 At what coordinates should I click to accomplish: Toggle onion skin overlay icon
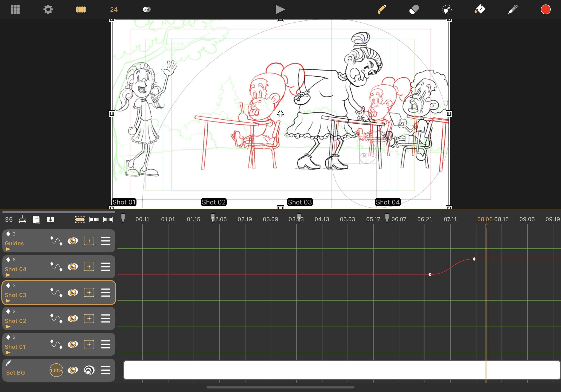(x=147, y=10)
